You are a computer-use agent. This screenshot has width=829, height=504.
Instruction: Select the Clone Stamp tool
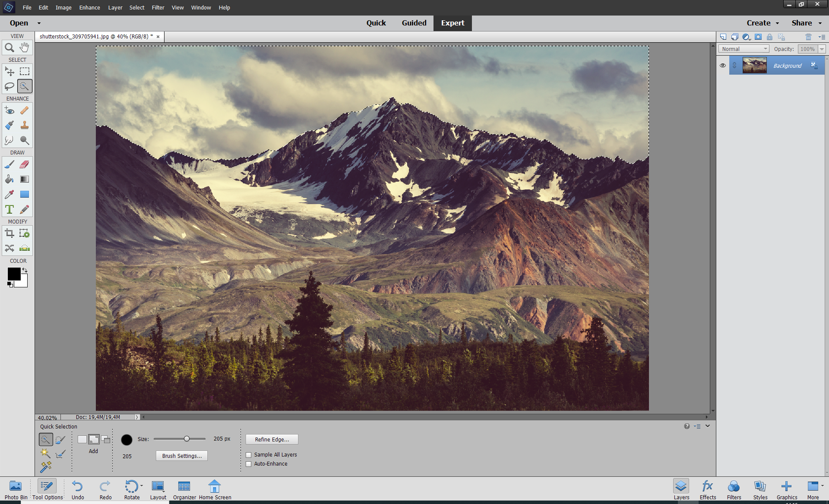point(25,125)
